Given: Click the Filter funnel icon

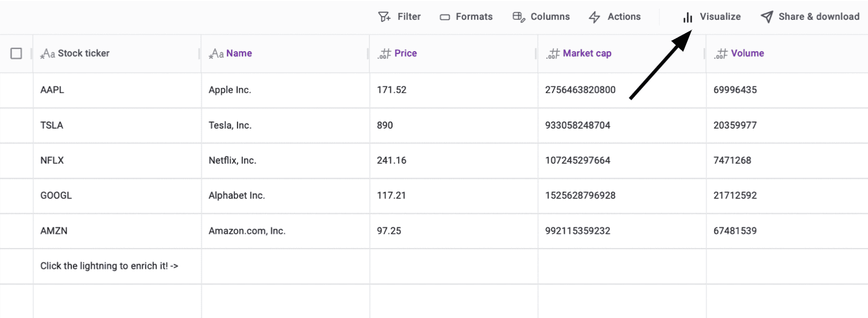Looking at the screenshot, I should coord(384,17).
